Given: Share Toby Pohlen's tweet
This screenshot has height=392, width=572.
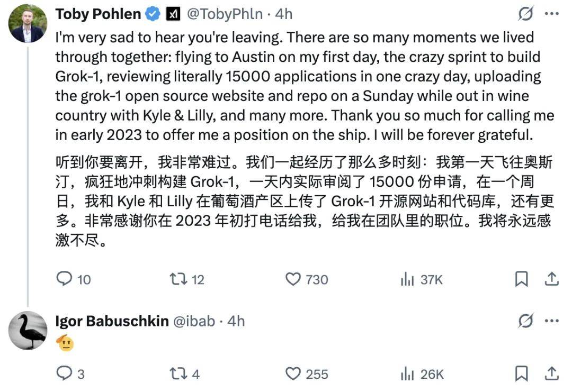Looking at the screenshot, I should pos(551,279).
